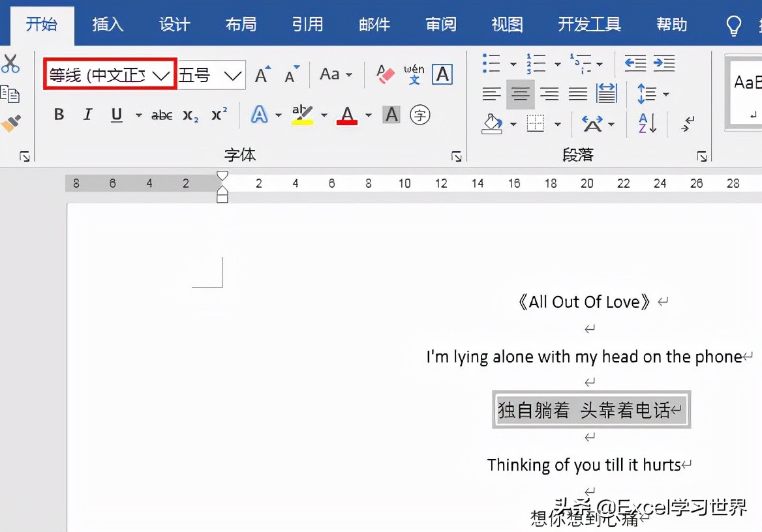
Task: Enable bulleted list formatting
Action: (493, 63)
